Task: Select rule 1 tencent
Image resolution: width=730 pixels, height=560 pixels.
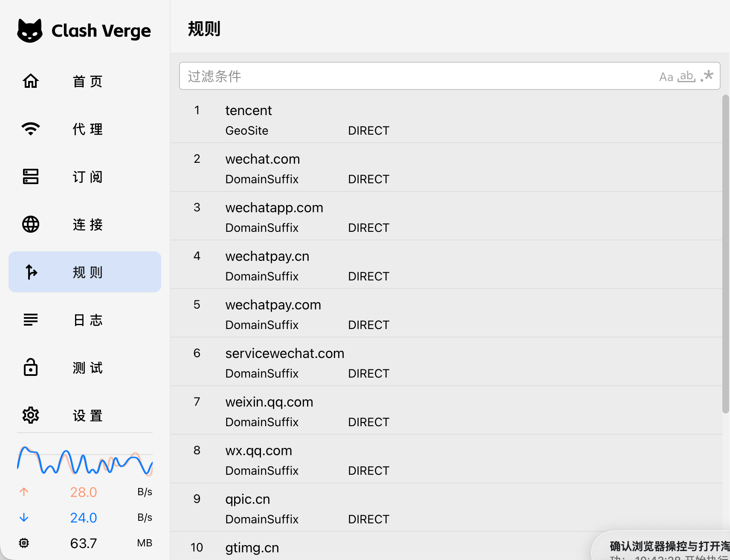Action: click(x=446, y=118)
